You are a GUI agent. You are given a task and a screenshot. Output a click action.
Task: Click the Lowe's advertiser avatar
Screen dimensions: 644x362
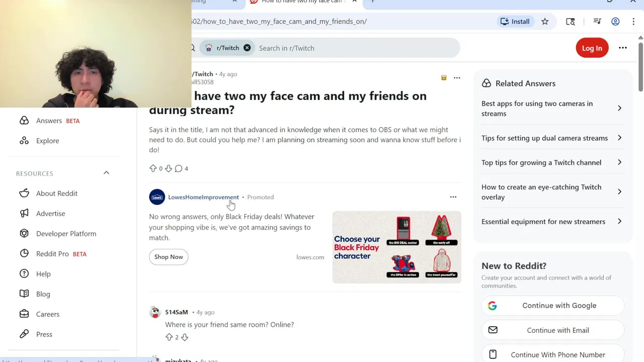pos(157,197)
